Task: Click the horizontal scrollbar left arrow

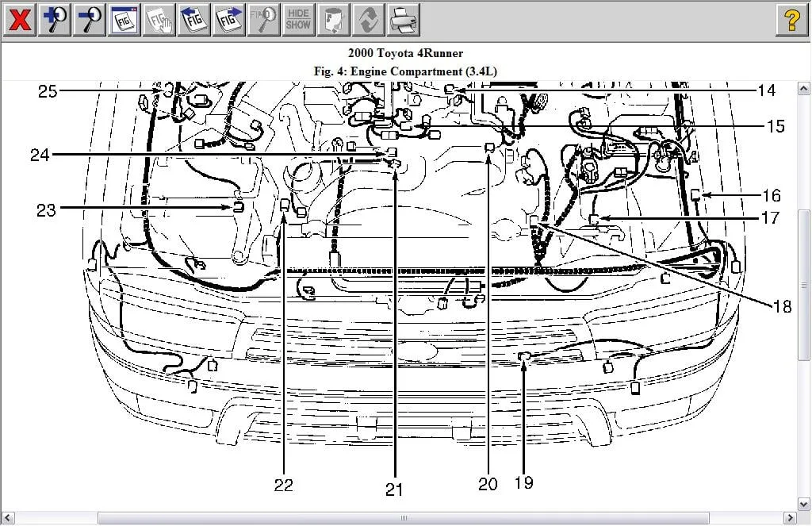Action: (7, 518)
